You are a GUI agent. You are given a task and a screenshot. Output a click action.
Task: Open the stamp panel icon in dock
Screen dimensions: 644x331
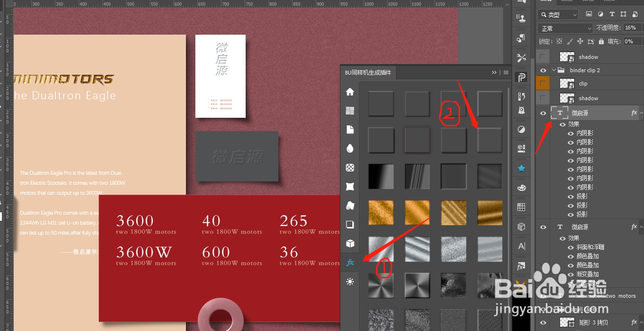point(522,19)
